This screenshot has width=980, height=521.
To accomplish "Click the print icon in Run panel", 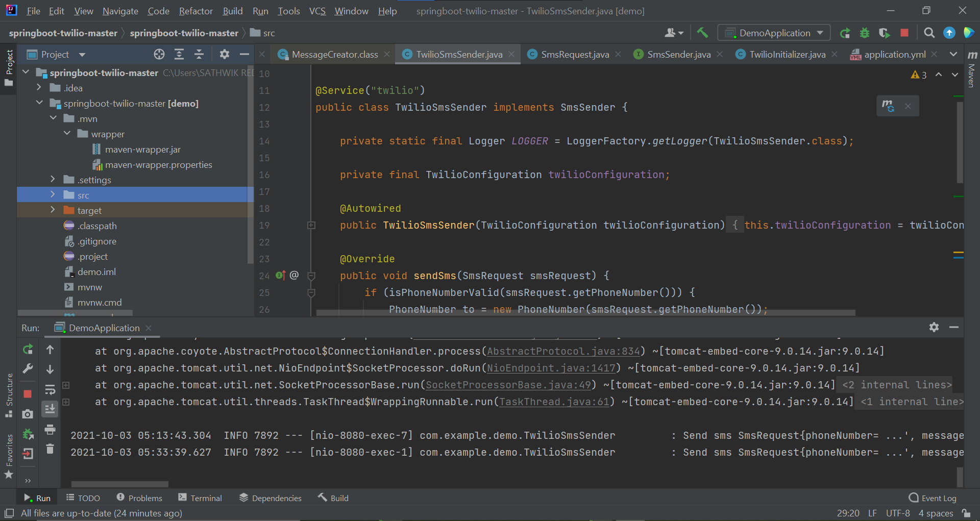I will (x=50, y=430).
